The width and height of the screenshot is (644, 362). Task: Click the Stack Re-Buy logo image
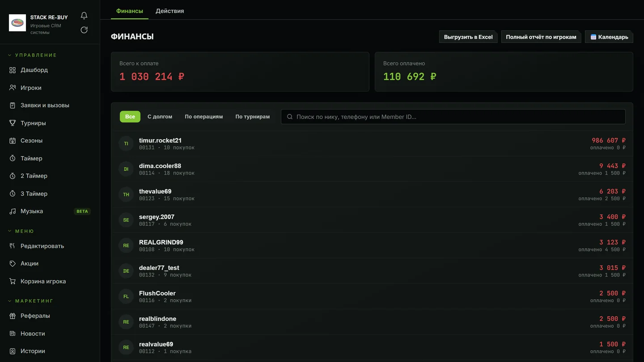pos(17,23)
